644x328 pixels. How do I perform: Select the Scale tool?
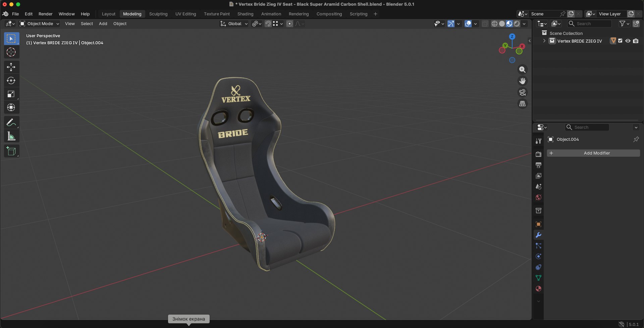coord(11,94)
